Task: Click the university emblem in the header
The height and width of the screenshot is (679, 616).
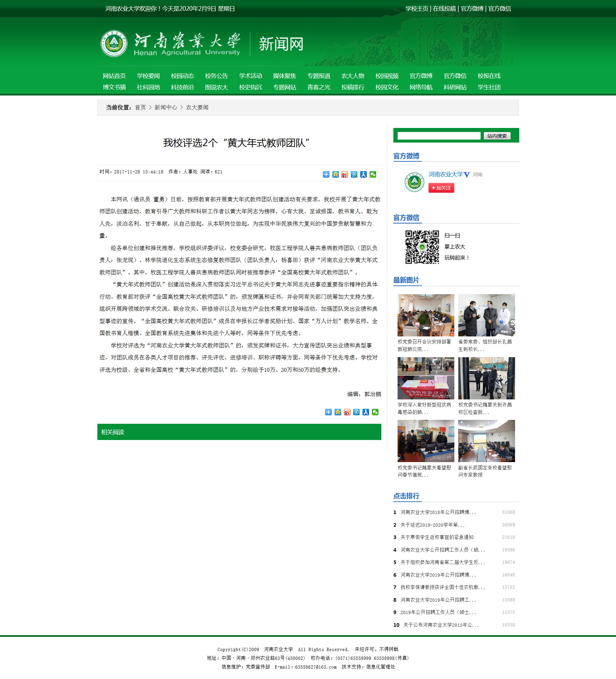Action: tap(114, 44)
